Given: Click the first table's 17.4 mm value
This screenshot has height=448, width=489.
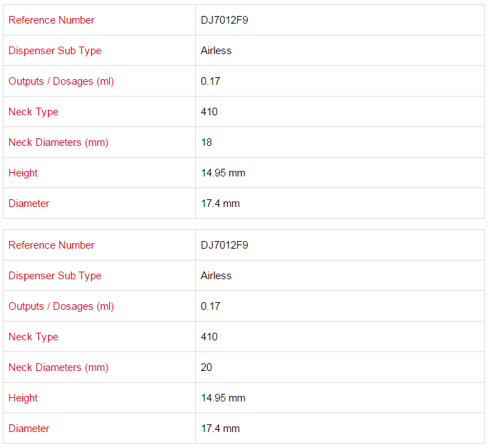Looking at the screenshot, I should (220, 204).
